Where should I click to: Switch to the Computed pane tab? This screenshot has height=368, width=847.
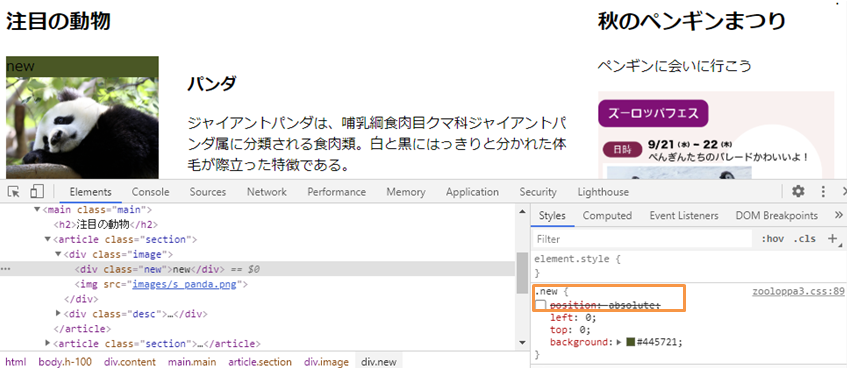click(607, 216)
